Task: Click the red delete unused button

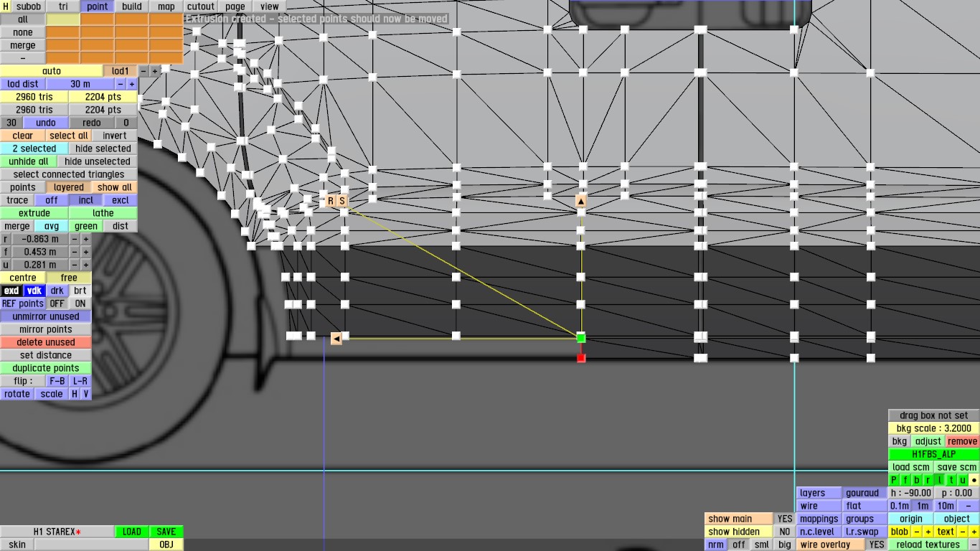Action: 46,342
